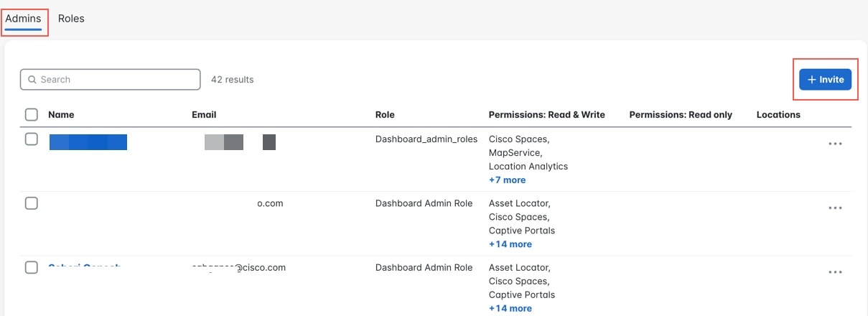Toggle the select-all header checkbox
This screenshot has width=868, height=316.
[x=32, y=114]
